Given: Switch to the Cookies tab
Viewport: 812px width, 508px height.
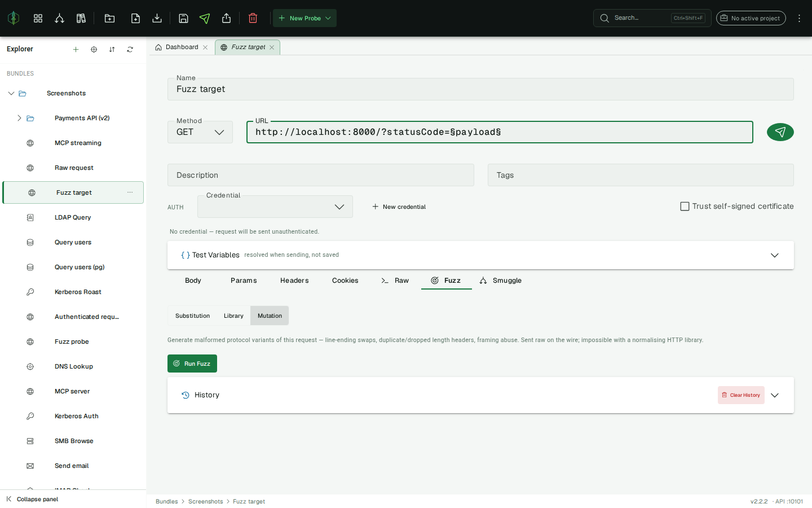Looking at the screenshot, I should tap(345, 281).
